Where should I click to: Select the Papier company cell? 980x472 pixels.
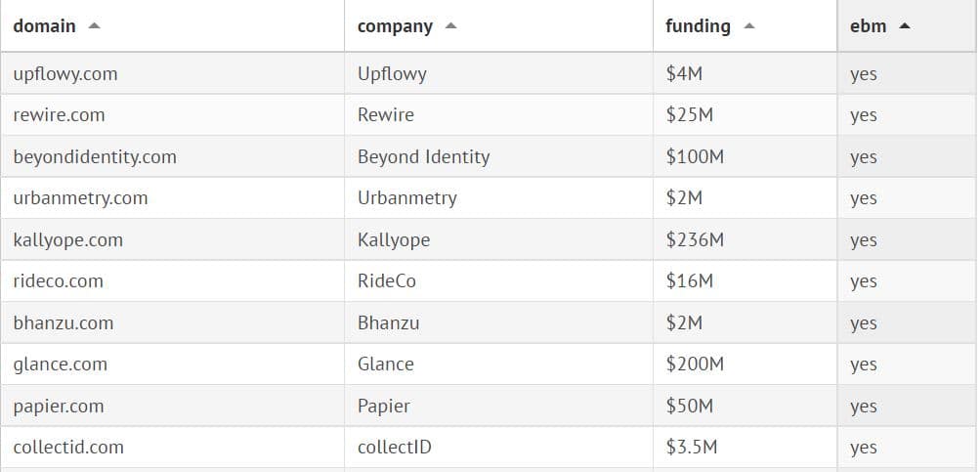click(383, 406)
